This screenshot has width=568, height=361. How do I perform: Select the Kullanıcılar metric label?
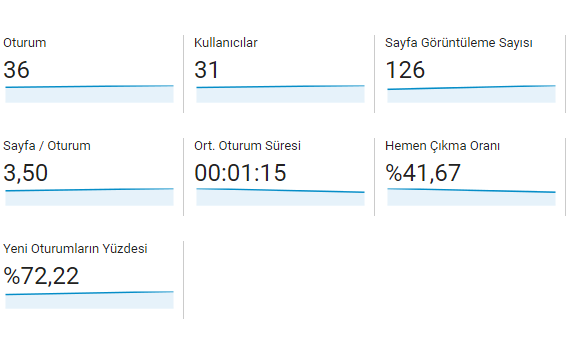(226, 43)
